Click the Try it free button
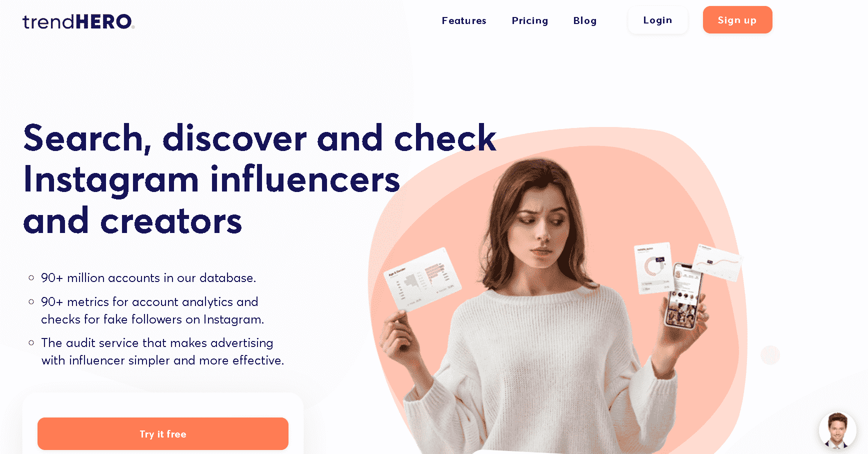This screenshot has height=454, width=868. tap(163, 433)
